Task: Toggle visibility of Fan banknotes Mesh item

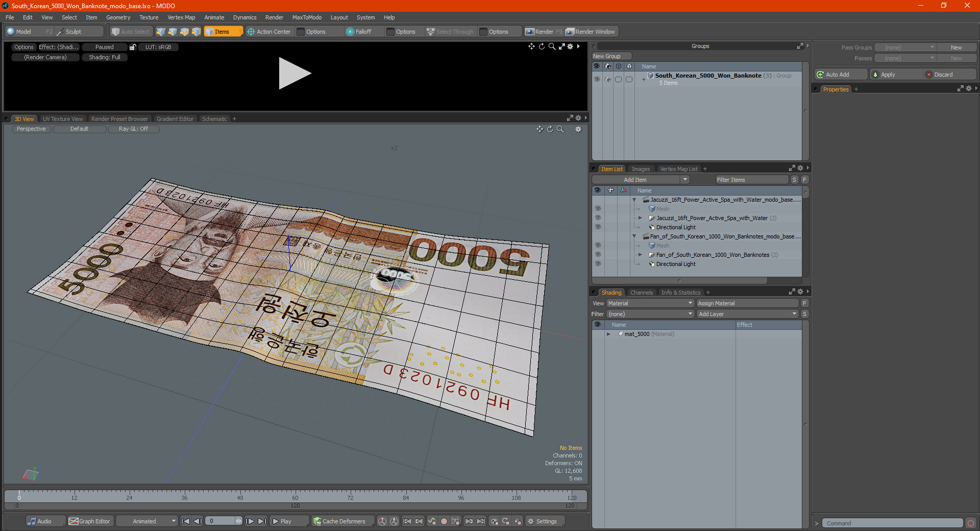Action: [598, 246]
